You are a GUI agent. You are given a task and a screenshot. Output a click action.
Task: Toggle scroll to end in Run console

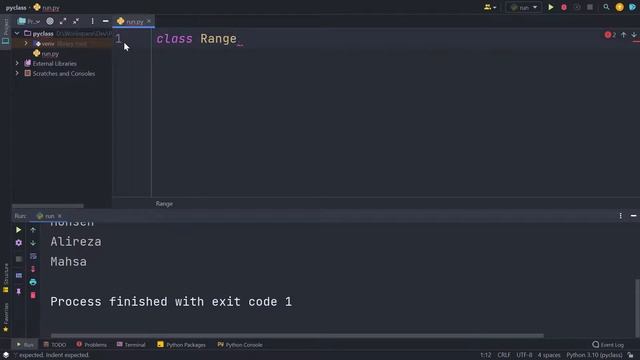coord(33,269)
